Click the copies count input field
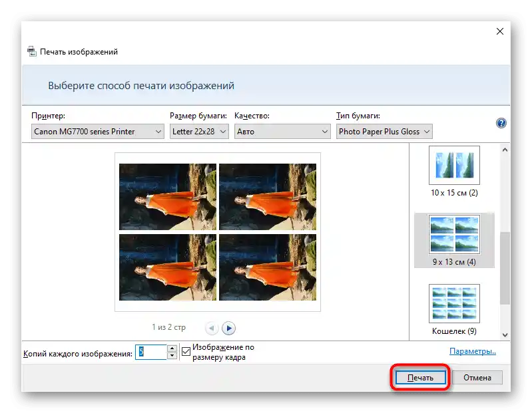Viewport: 532px width, 413px height. pos(151,352)
